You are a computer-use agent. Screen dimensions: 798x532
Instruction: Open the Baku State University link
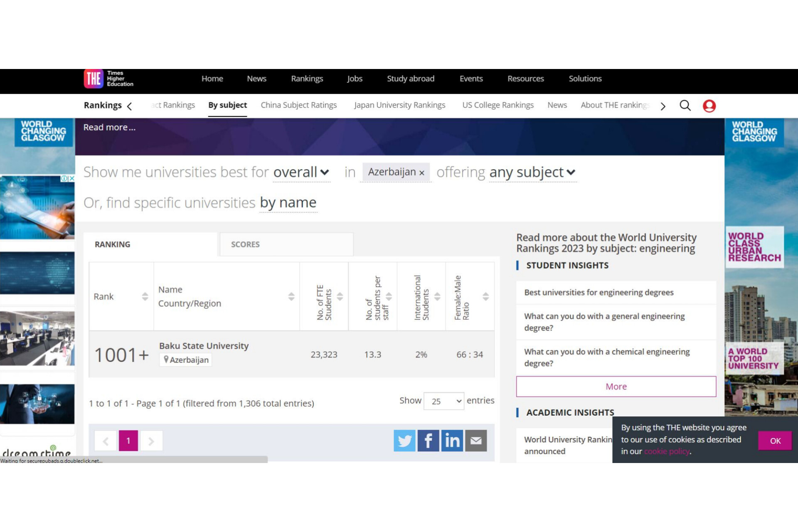pyautogui.click(x=204, y=346)
